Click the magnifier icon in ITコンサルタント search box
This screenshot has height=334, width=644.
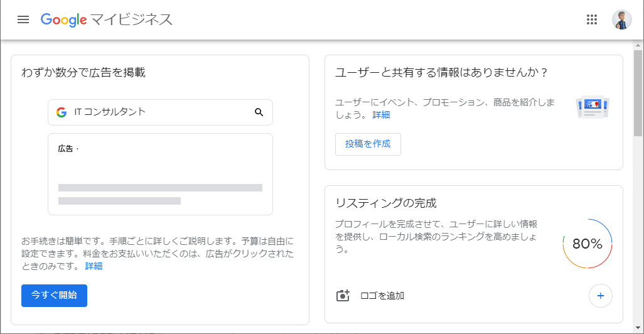(x=259, y=112)
